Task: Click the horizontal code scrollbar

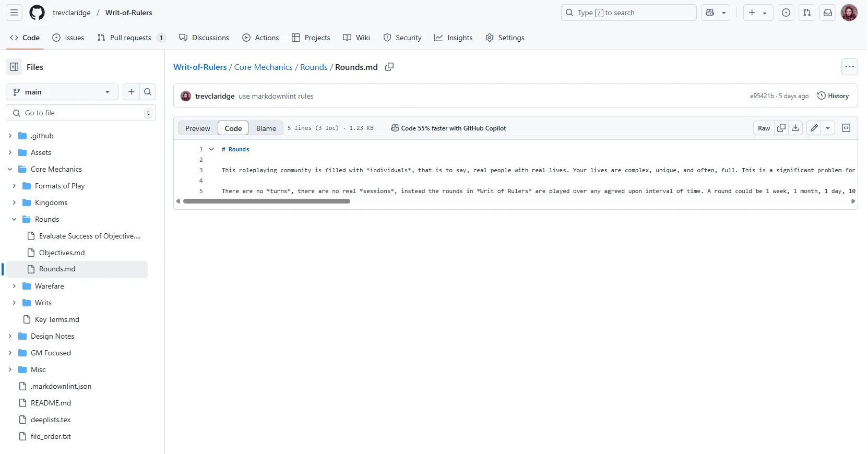Action: pyautogui.click(x=266, y=201)
